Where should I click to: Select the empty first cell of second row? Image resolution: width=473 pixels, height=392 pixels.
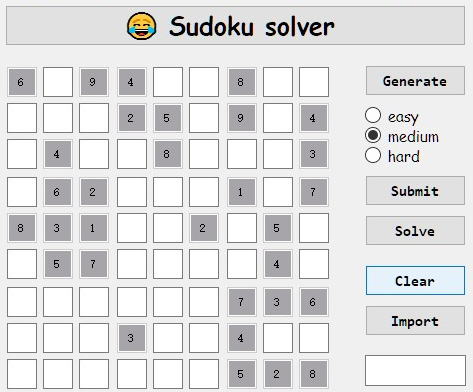click(x=22, y=118)
